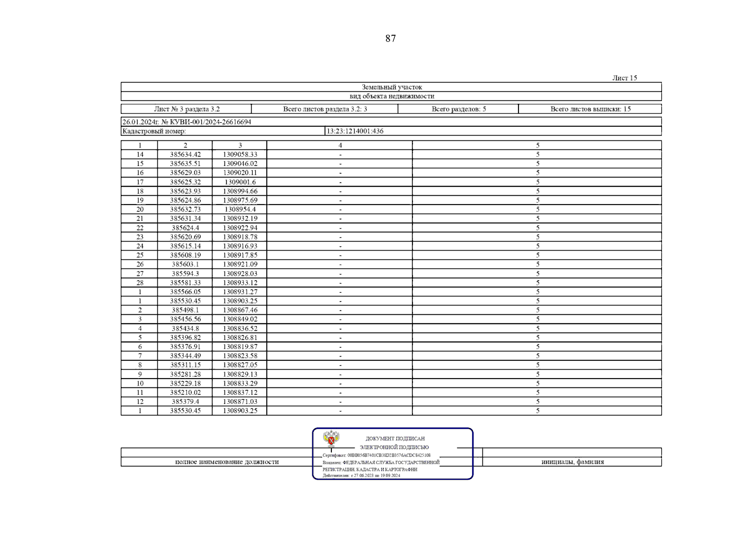This screenshot has width=756, height=535.
Task: Click value 385311.15
Action: pyautogui.click(x=185, y=365)
